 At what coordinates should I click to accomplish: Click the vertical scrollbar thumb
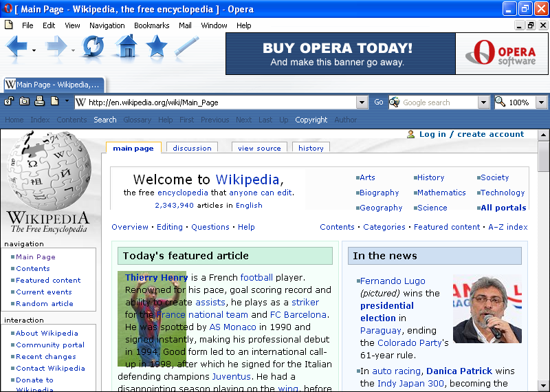point(543,156)
